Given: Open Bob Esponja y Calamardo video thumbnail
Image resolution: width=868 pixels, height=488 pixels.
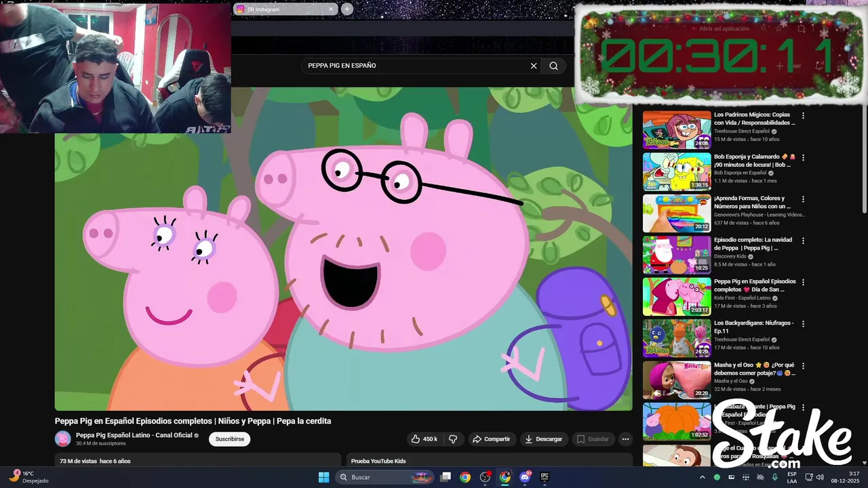Looking at the screenshot, I should tap(677, 172).
